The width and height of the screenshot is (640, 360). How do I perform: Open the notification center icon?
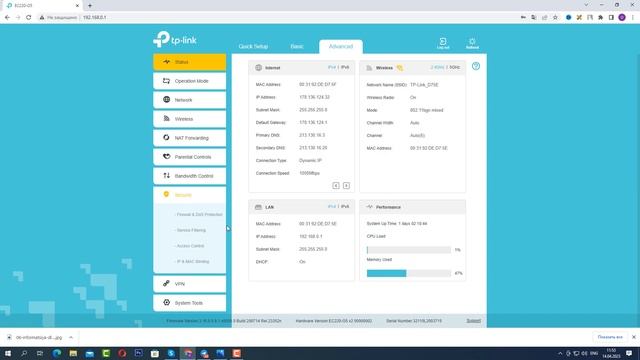pos(629,353)
